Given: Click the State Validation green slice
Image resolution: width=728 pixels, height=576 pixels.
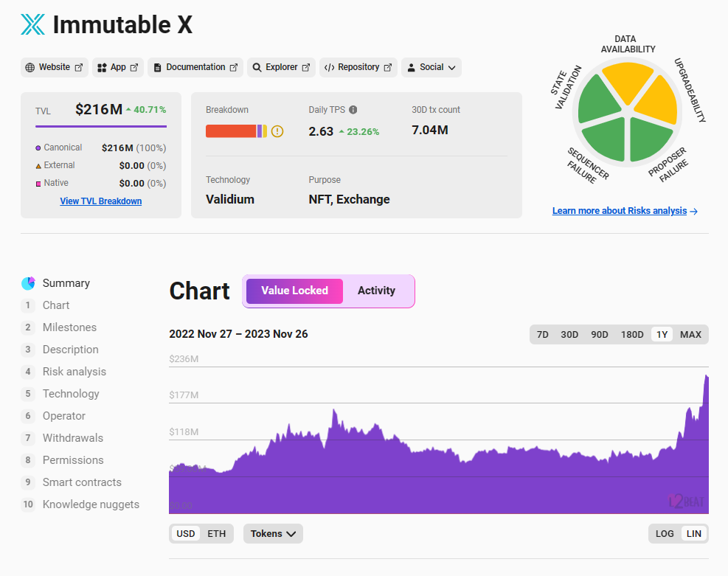Looking at the screenshot, I should click(x=597, y=100).
